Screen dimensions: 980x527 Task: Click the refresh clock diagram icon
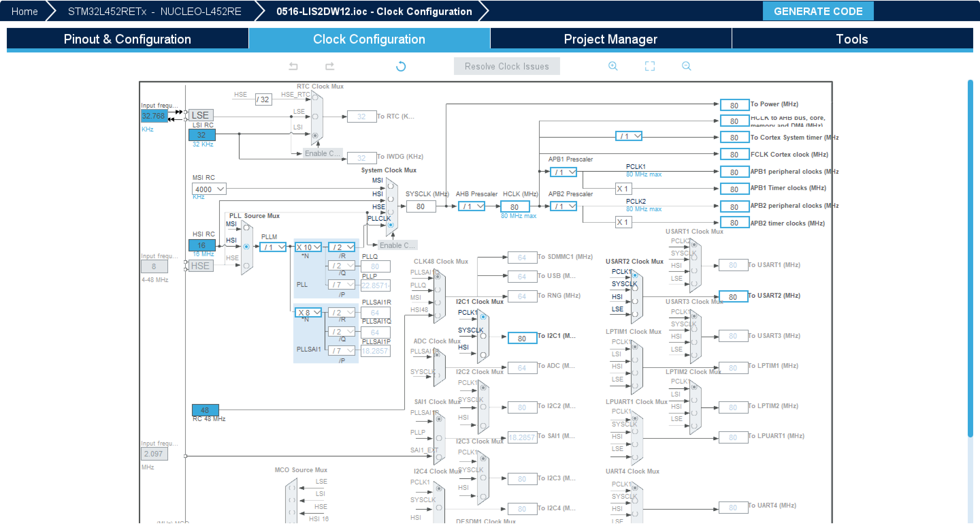(401, 66)
